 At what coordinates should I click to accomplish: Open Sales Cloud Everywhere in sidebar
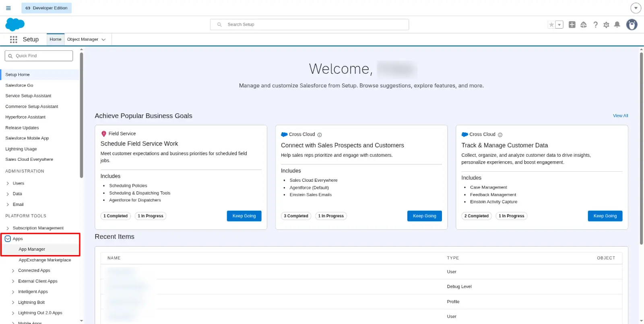[x=29, y=160]
